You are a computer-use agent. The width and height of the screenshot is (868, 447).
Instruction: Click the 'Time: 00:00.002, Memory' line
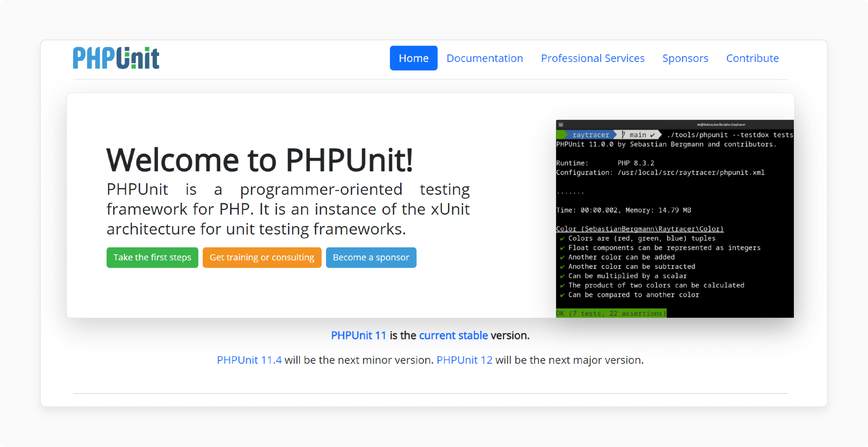623,210
